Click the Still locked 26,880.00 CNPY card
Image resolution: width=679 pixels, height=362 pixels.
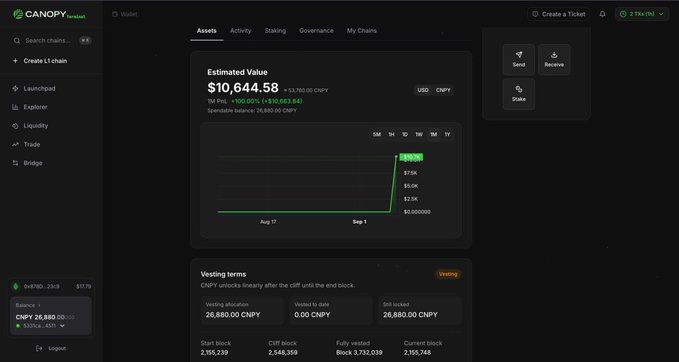click(x=420, y=310)
